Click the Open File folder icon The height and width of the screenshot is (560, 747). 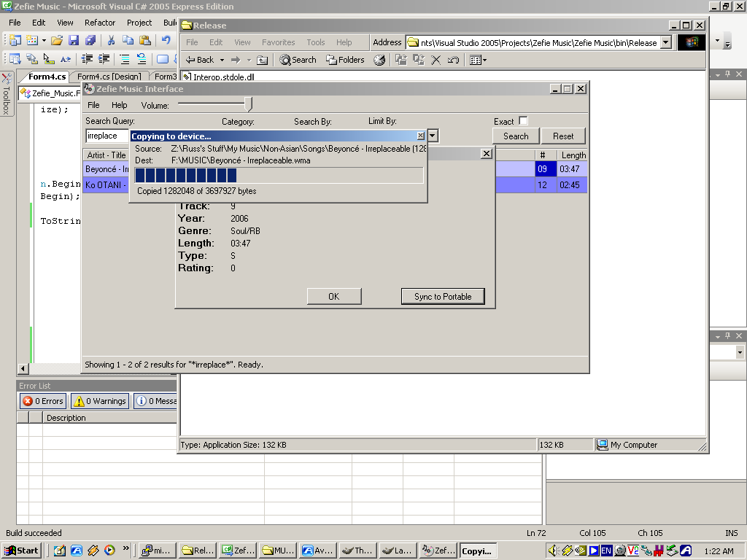(56, 40)
